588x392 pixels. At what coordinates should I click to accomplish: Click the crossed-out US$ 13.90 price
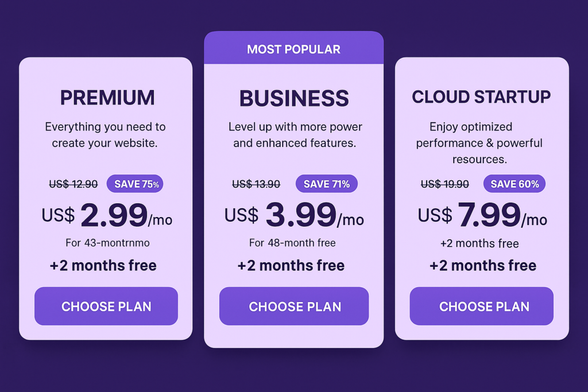[256, 184]
